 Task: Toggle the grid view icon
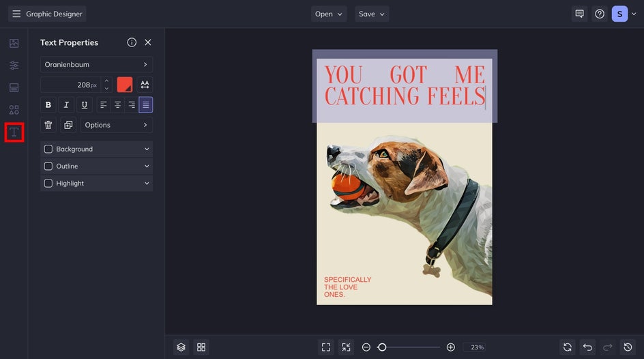point(201,347)
